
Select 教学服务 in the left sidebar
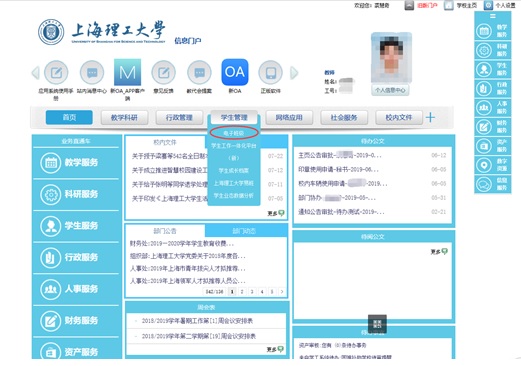point(76,163)
